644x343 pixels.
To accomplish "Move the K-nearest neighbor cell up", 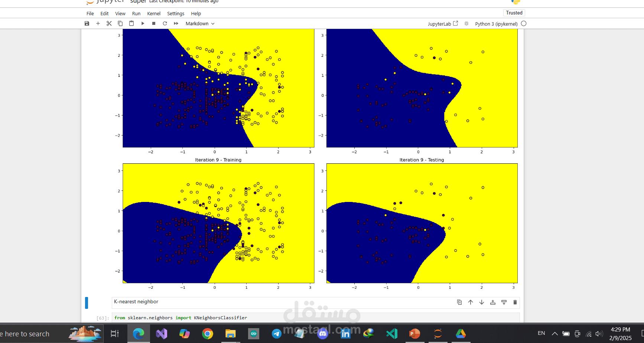I will 471,302.
